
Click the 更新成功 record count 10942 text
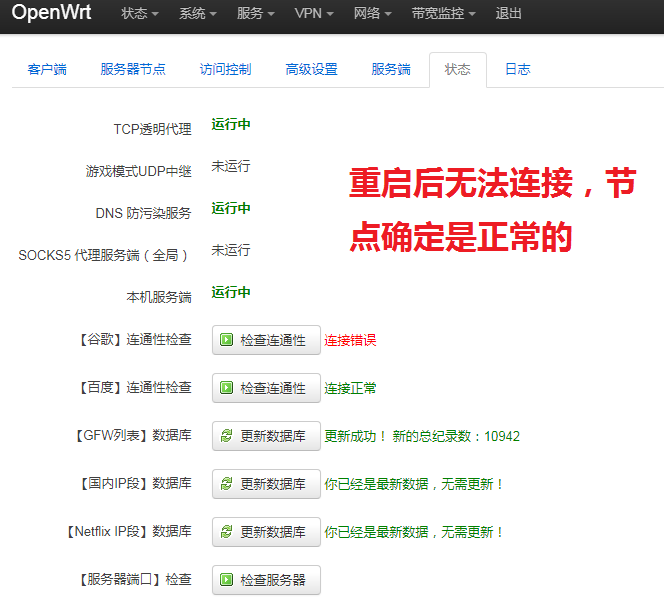click(422, 436)
